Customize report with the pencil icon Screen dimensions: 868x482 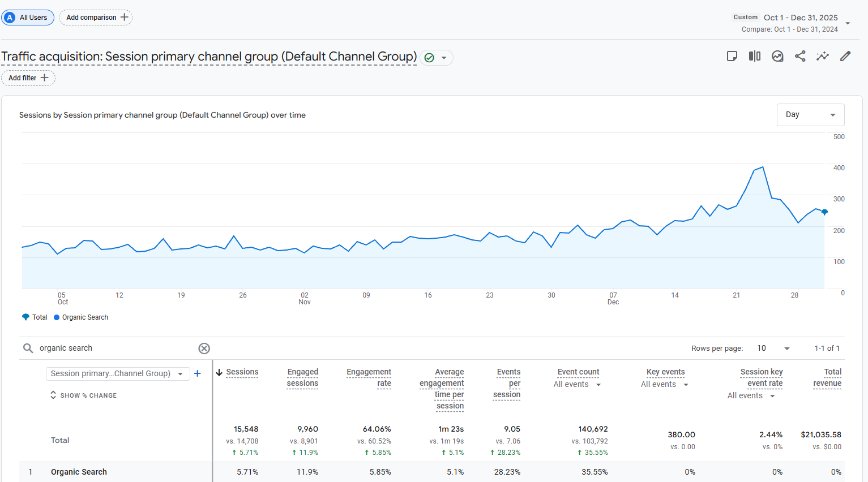845,56
